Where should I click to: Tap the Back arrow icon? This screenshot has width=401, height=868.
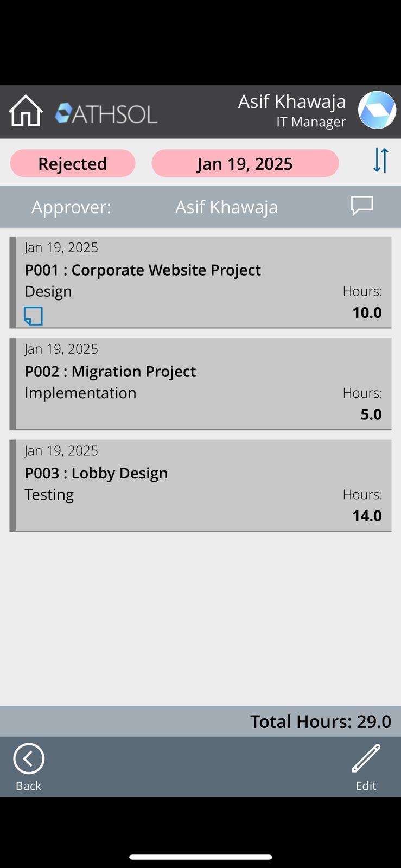29,758
